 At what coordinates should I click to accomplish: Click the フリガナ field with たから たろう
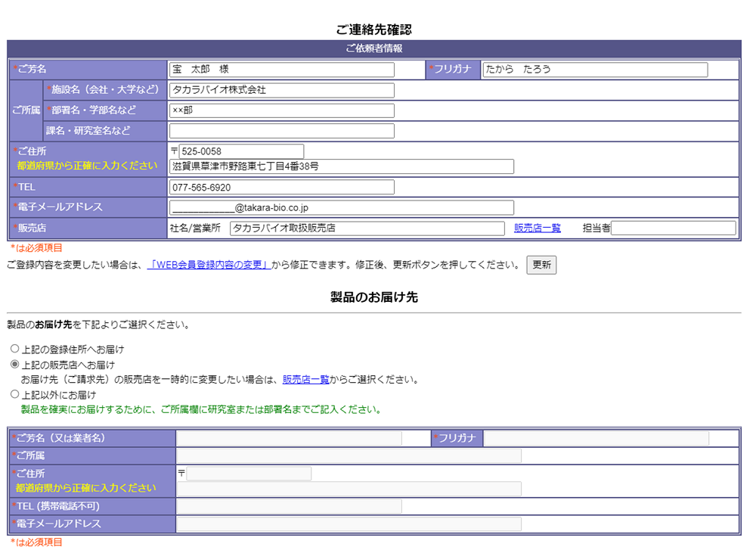pyautogui.click(x=594, y=70)
